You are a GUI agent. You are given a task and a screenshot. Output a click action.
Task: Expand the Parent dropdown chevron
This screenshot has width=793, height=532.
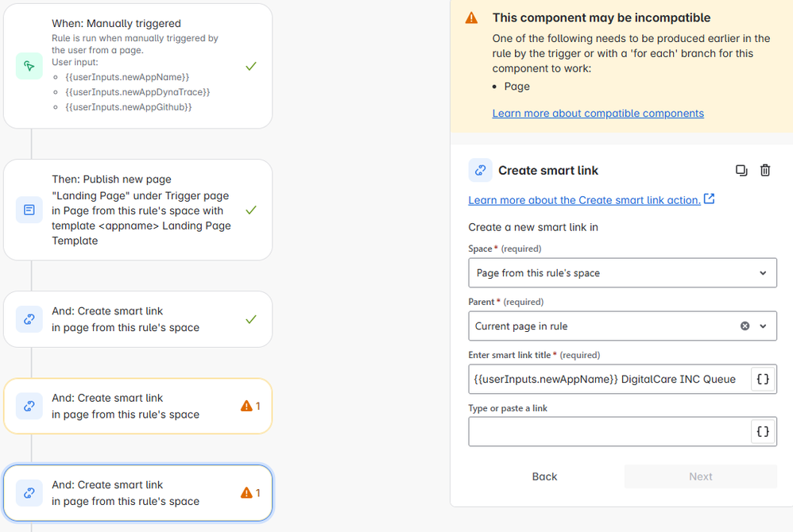763,326
